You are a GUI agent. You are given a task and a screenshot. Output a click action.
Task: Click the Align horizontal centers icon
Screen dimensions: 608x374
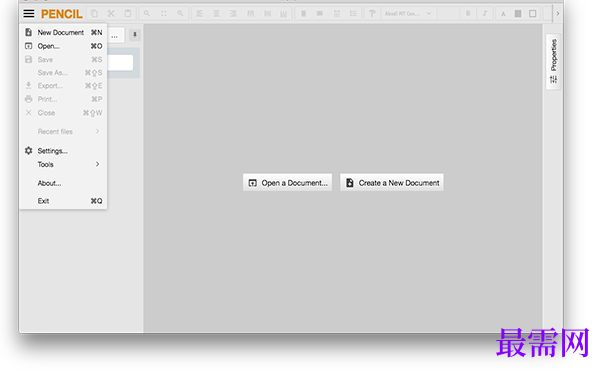point(216,14)
